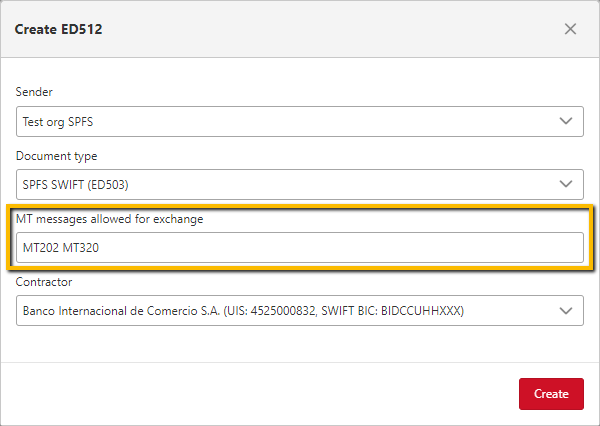Viewport: 600px width, 426px height.
Task: Click the MT messages allowed for exchange label
Action: click(x=109, y=219)
